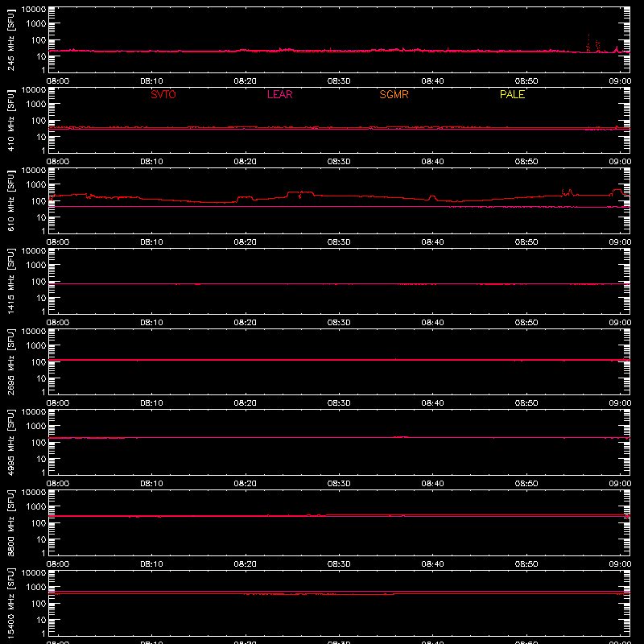Click the SGMR station legend label
The image size is (644, 644).
[x=394, y=94]
